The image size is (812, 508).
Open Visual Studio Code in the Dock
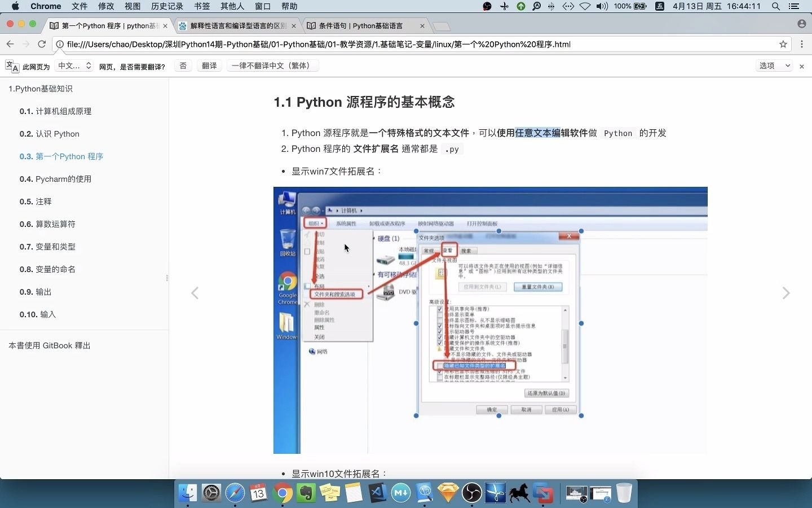(377, 494)
